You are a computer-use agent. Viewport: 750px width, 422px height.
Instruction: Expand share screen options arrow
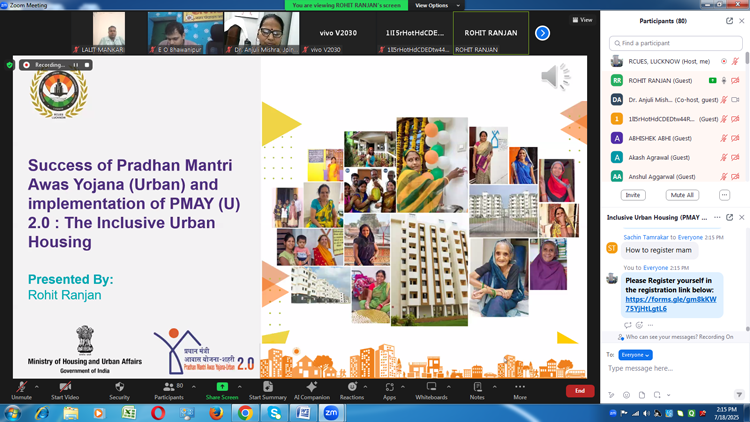click(240, 387)
